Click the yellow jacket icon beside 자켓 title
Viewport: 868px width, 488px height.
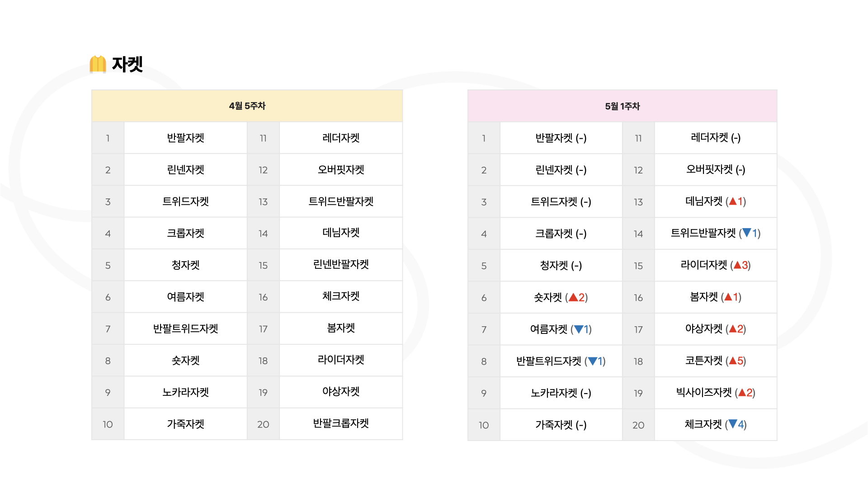98,64
